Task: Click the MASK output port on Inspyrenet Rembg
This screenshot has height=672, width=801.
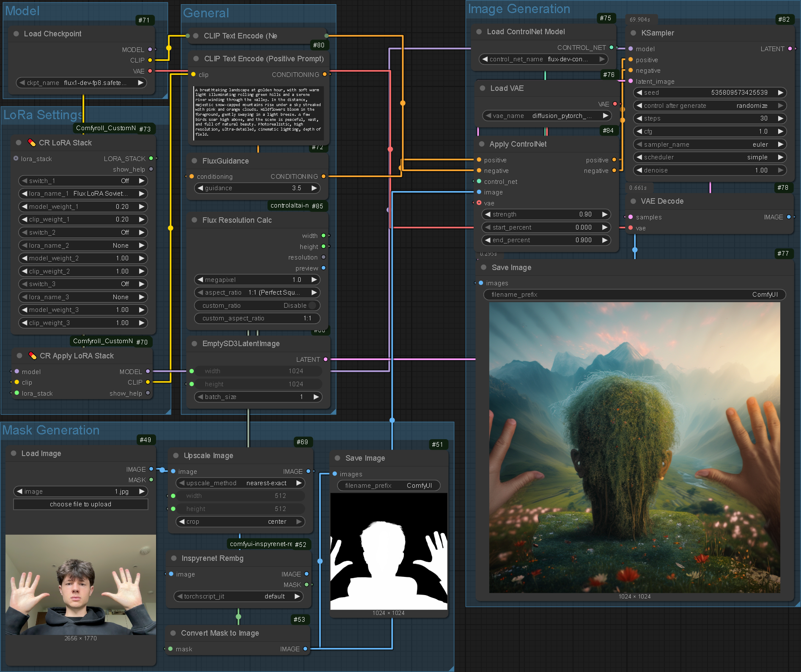Action: 307,585
